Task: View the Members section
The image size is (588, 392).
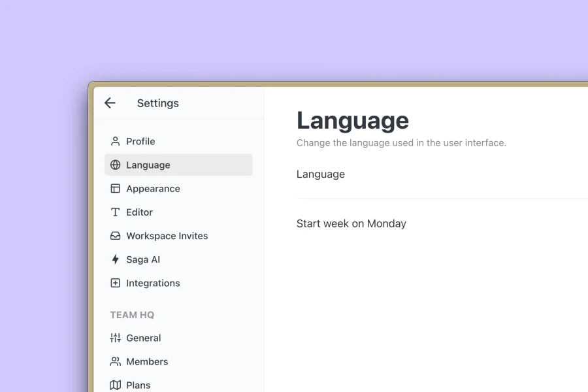Action: [x=178, y=361]
